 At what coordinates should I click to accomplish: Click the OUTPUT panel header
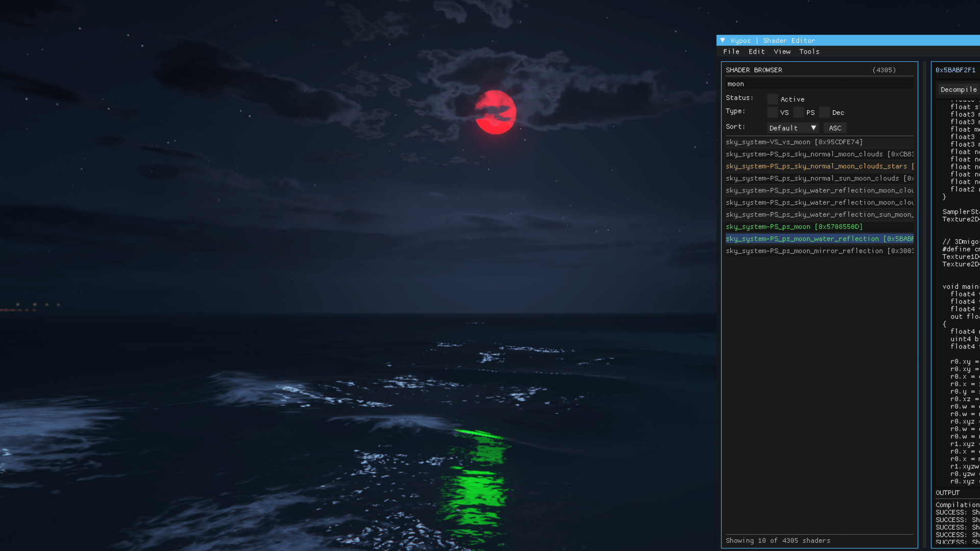tap(947, 493)
